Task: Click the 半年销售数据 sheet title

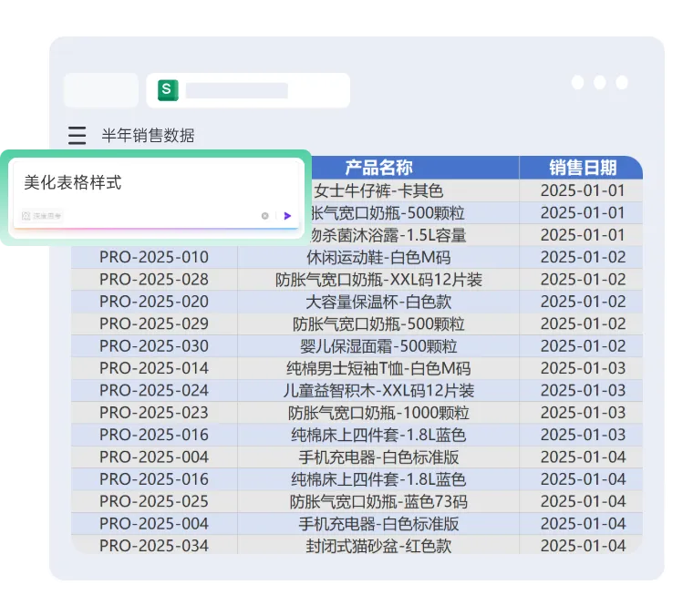Action: point(148,135)
